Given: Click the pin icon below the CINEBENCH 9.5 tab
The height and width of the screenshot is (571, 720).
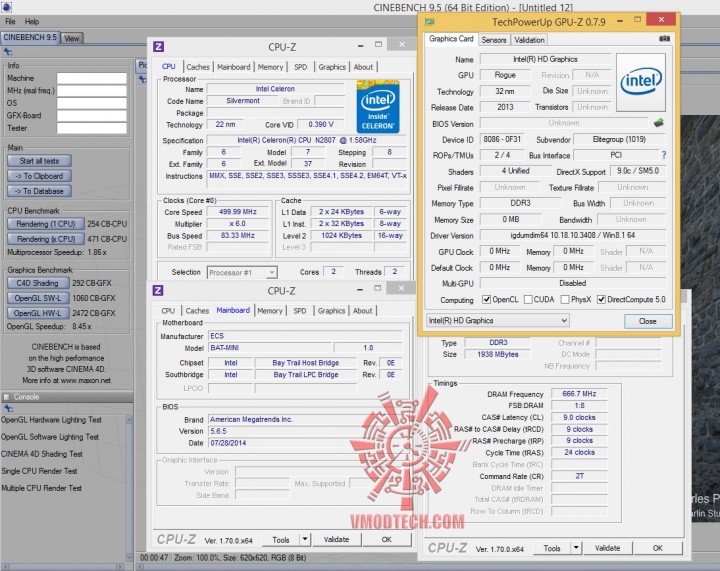Looking at the screenshot, I should pyautogui.click(x=7, y=51).
